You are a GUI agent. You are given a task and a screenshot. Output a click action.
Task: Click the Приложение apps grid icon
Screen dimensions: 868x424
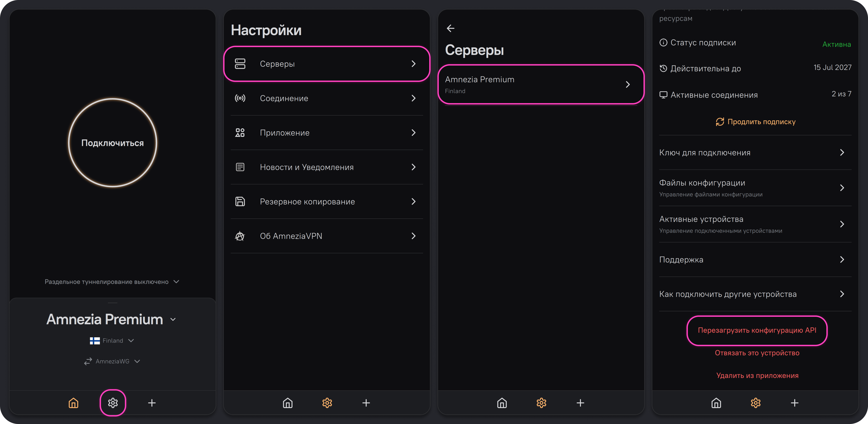point(240,132)
